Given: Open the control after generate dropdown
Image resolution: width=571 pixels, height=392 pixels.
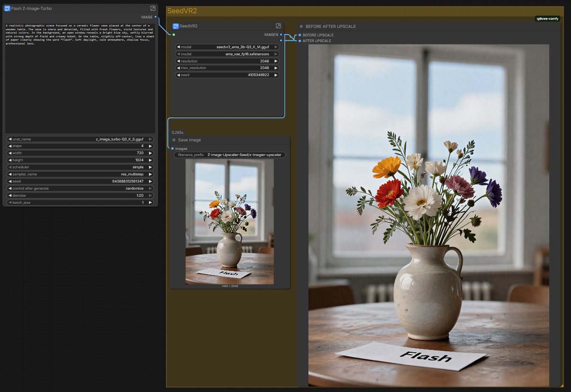Looking at the screenshot, I should tap(80, 188).
